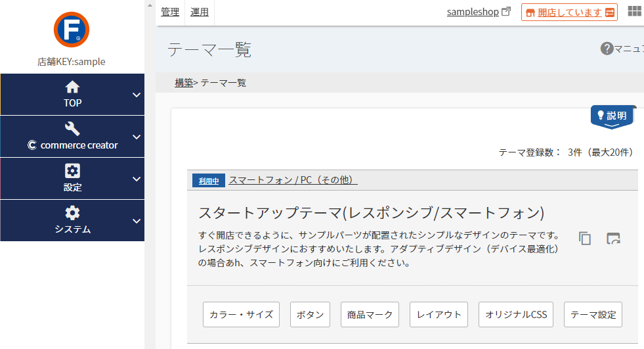
Task: Click the 設定 gear box icon
Action: (72, 171)
